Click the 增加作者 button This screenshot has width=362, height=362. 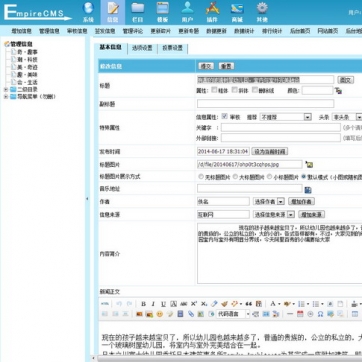coord(301,202)
